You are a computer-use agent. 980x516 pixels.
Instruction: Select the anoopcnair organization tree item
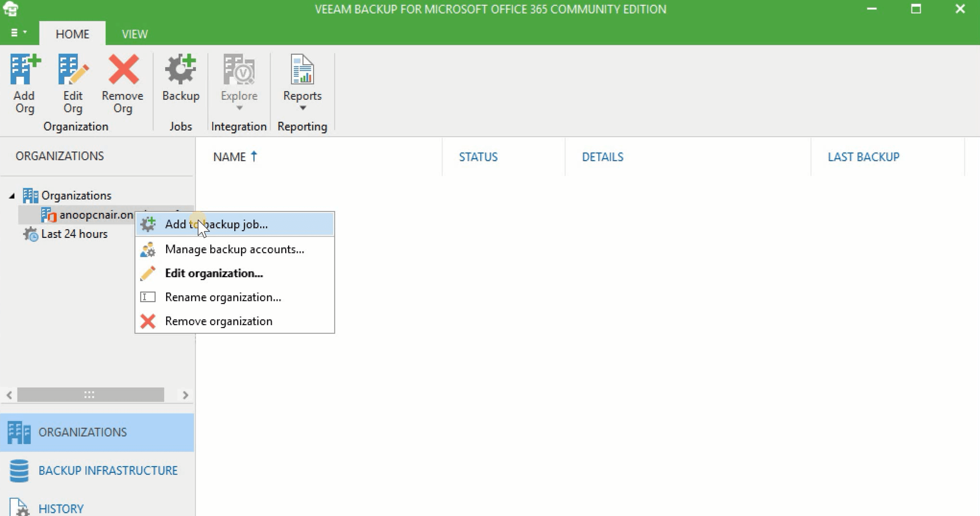tap(96, 215)
